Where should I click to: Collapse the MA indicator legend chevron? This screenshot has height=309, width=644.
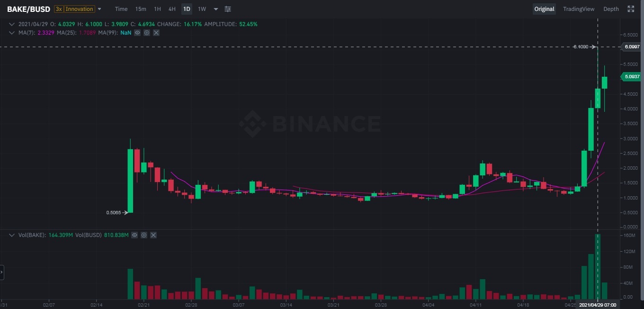pos(12,33)
